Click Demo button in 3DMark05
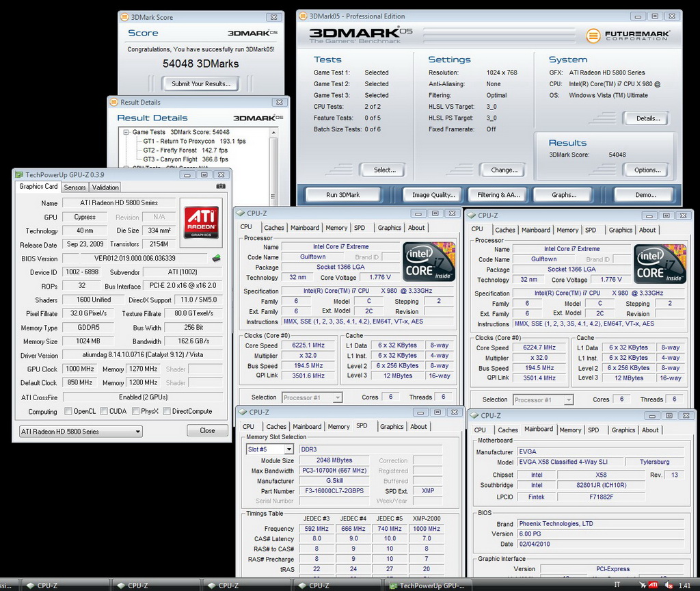This screenshot has width=700, height=591. [645, 195]
